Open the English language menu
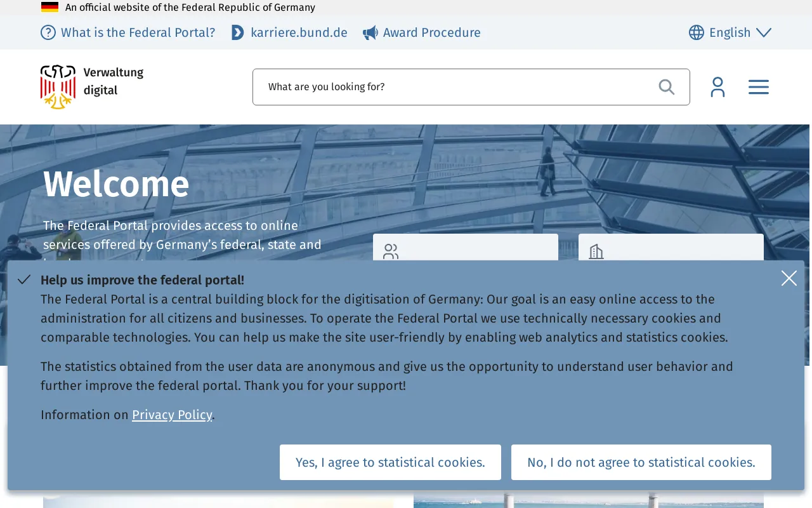The image size is (812, 508). pos(730,32)
